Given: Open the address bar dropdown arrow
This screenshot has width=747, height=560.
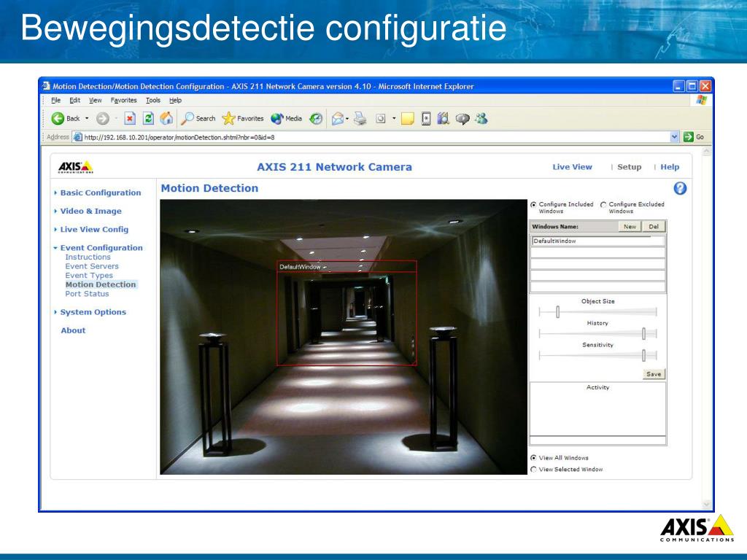Looking at the screenshot, I should coord(674,137).
